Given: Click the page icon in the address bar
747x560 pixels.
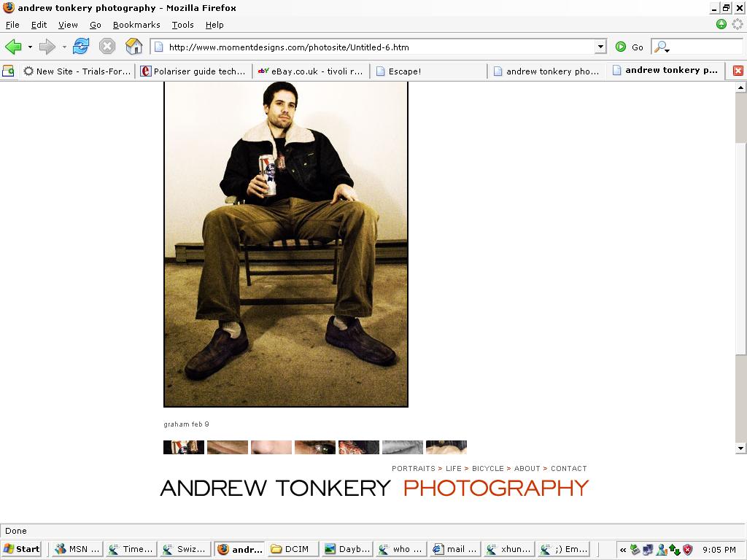Looking at the screenshot, I should coord(159,47).
